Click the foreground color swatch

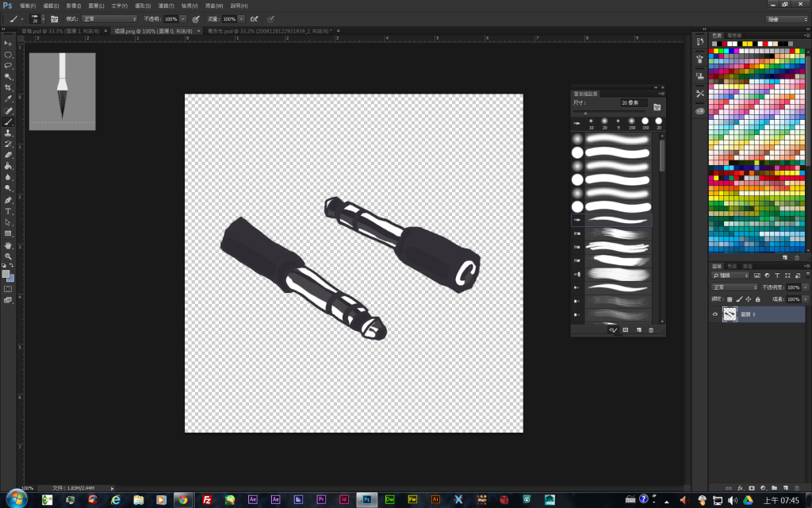6,274
